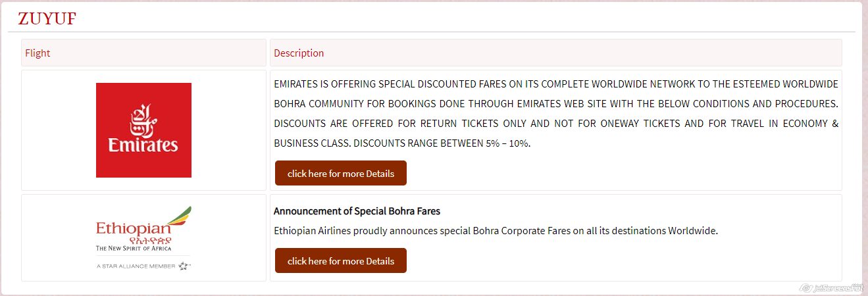Click 'A Star Alliance Member' text
Screen dimensions: 868x296
pos(136,266)
